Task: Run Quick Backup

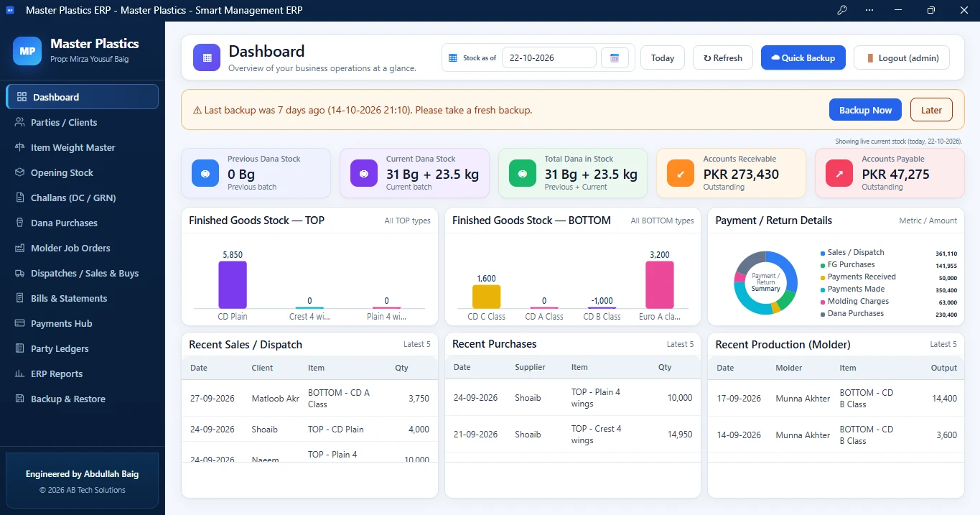Action: tap(803, 57)
